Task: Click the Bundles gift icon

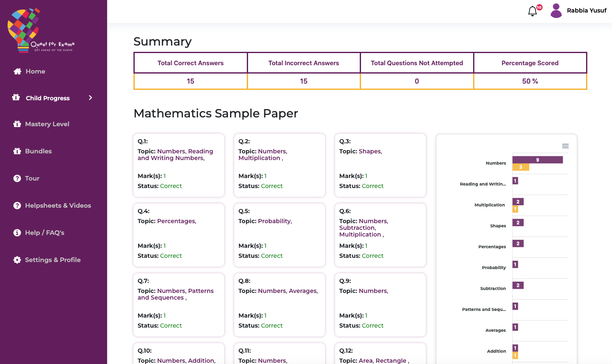Action: click(x=17, y=151)
